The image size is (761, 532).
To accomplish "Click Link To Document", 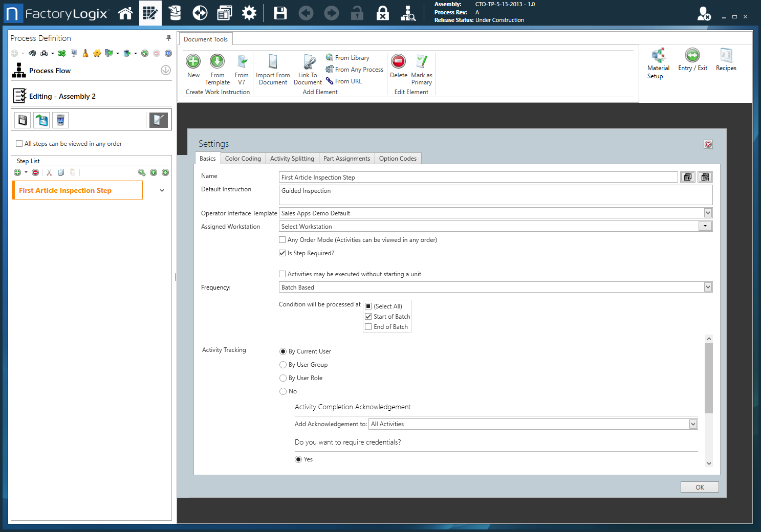I will pyautogui.click(x=308, y=68).
